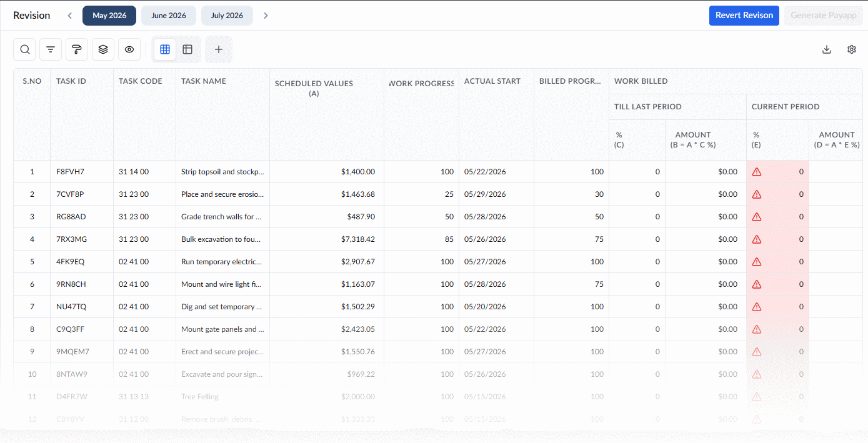Open the filter rows icon
868x443 pixels.
point(51,49)
